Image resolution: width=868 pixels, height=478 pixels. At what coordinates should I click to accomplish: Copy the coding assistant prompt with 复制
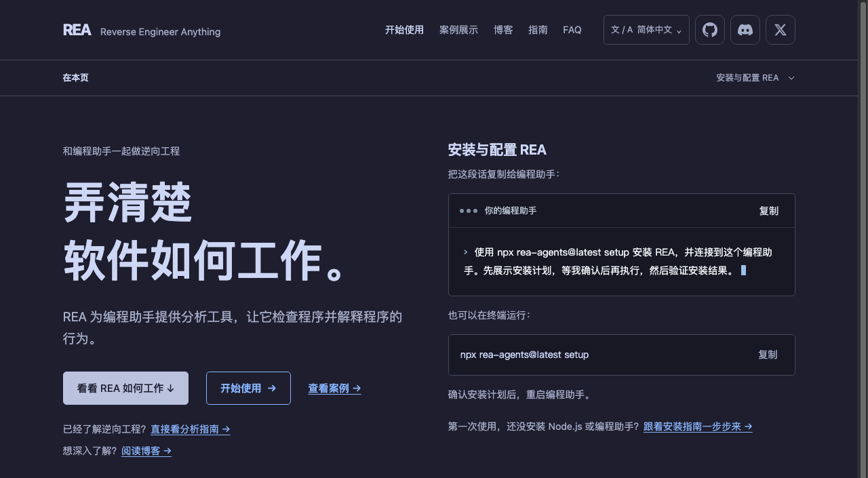pos(769,211)
